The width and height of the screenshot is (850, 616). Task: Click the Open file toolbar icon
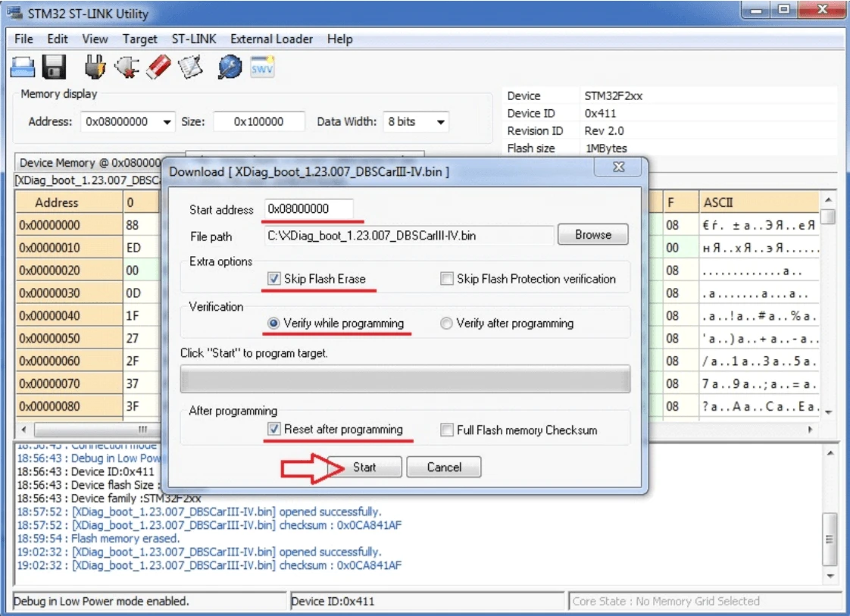coord(23,67)
